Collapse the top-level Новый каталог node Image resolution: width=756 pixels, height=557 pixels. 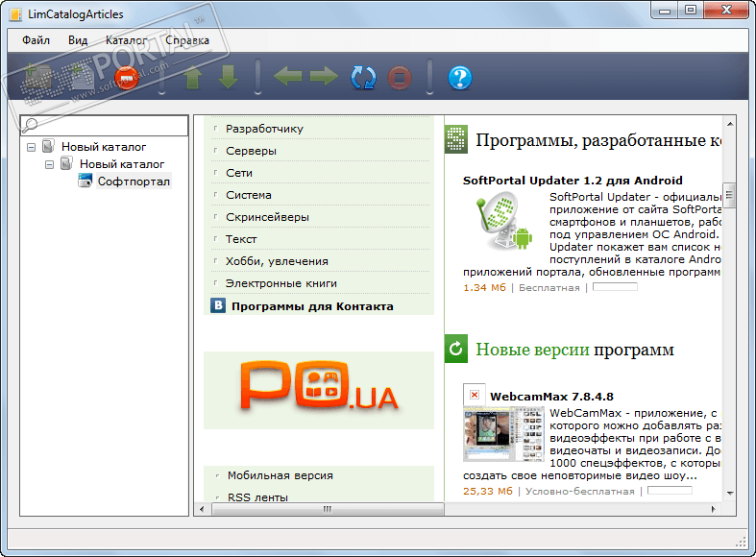coord(32,147)
